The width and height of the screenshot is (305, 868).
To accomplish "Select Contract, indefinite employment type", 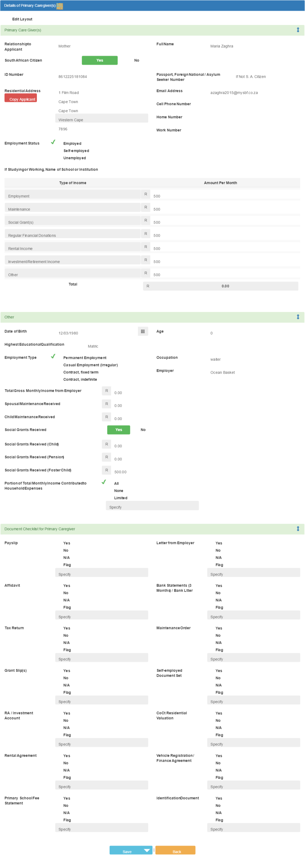I will [x=80, y=379].
